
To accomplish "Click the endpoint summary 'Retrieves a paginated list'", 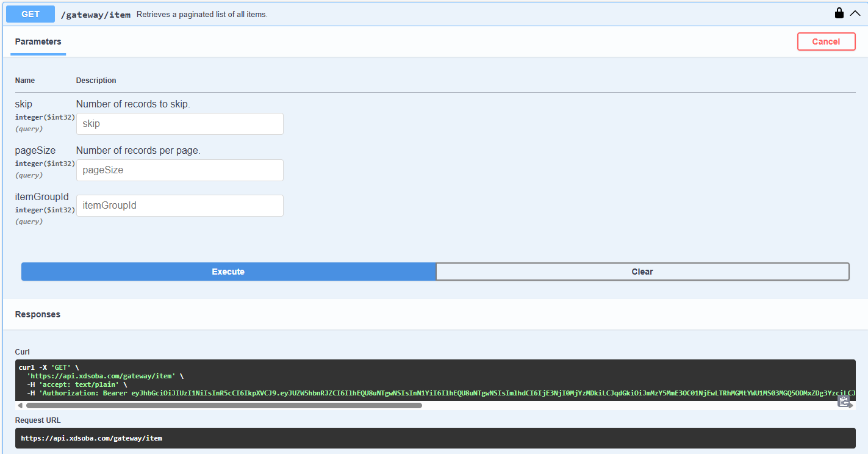I will 202,15.
